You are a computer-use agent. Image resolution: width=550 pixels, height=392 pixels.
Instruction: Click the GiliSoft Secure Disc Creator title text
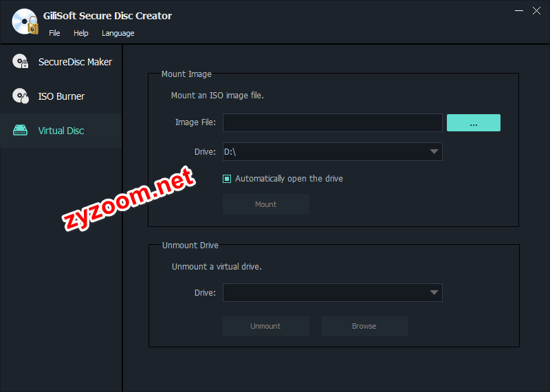(x=107, y=16)
